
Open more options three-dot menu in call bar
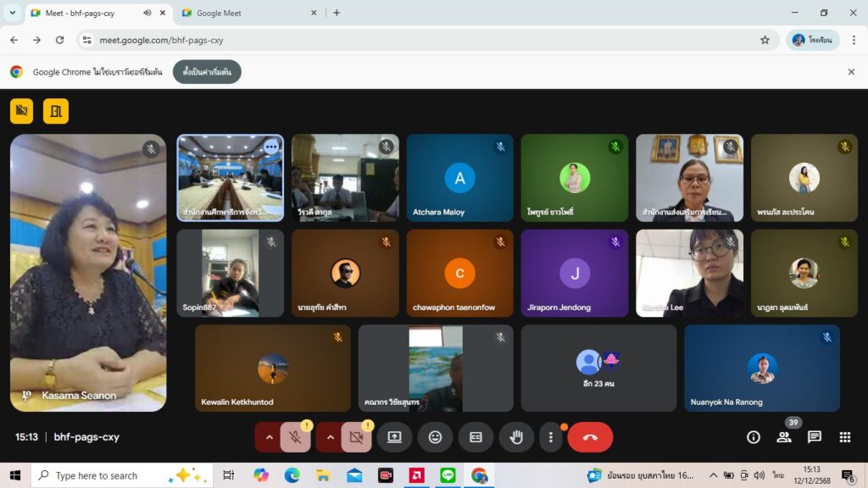click(x=551, y=437)
